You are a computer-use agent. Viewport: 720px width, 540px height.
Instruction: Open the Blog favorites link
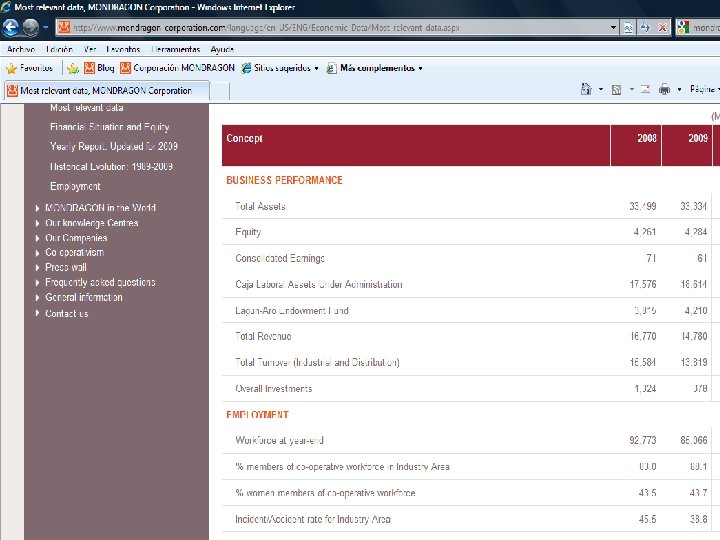[99, 68]
